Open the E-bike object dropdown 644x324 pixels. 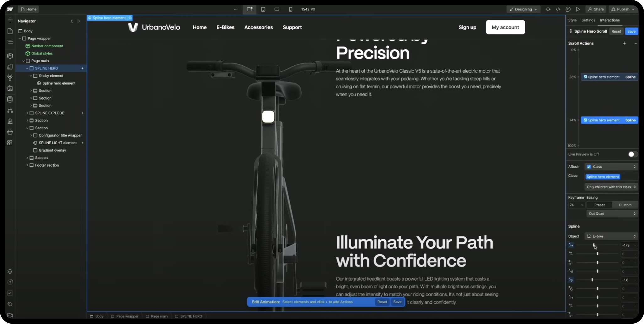(611, 236)
